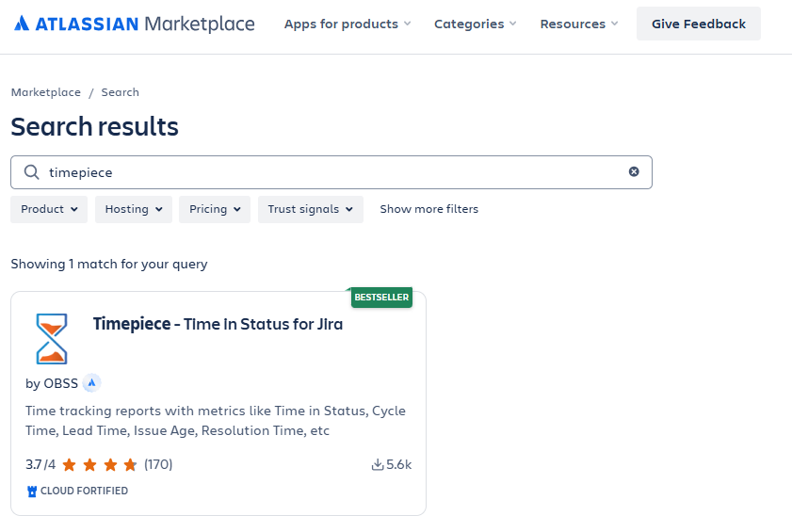Click the Timepiece hourglass app icon
Image resolution: width=792 pixels, height=532 pixels.
point(52,339)
